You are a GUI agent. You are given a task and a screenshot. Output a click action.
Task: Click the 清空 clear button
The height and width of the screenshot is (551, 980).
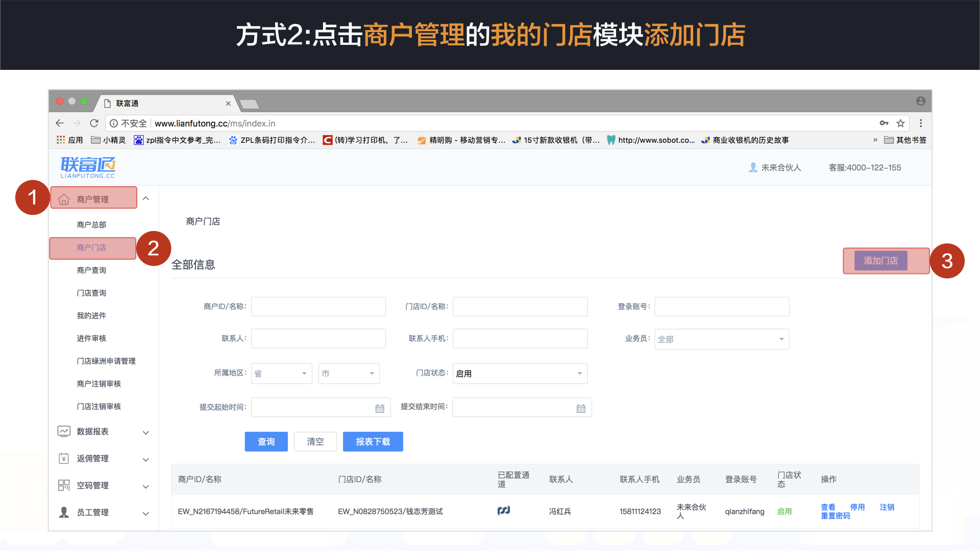pos(315,442)
